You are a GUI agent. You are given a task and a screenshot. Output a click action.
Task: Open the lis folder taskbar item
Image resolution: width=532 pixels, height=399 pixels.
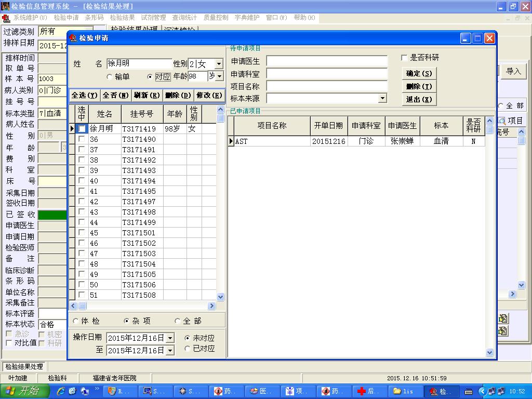tap(405, 391)
